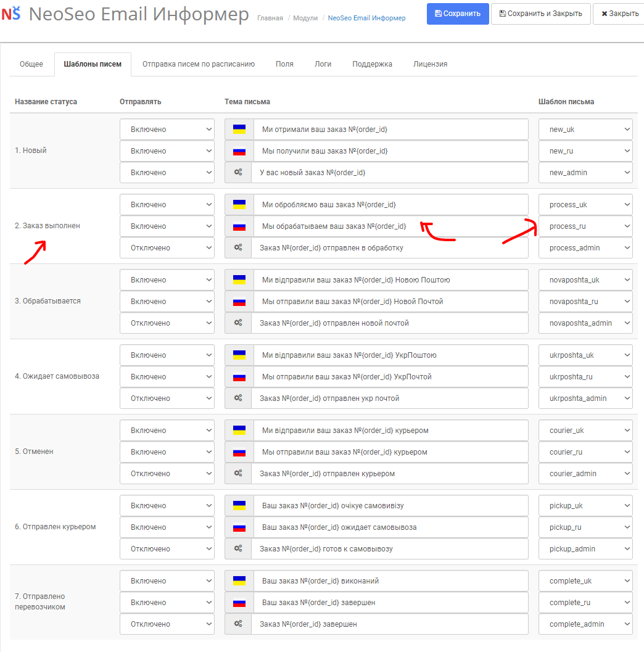Click Ukrainian flag beside 'Ми обробляємо ваш заказ'
This screenshot has width=644, height=652.
point(239,205)
